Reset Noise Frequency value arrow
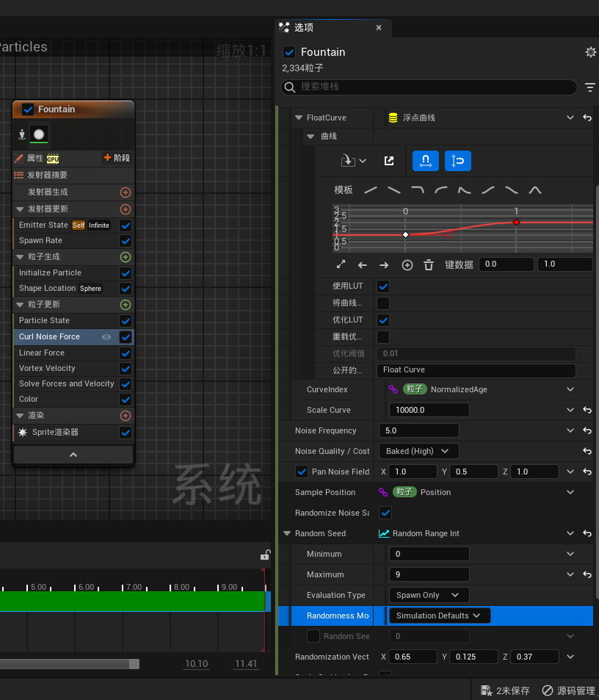This screenshot has height=700, width=599. (587, 431)
